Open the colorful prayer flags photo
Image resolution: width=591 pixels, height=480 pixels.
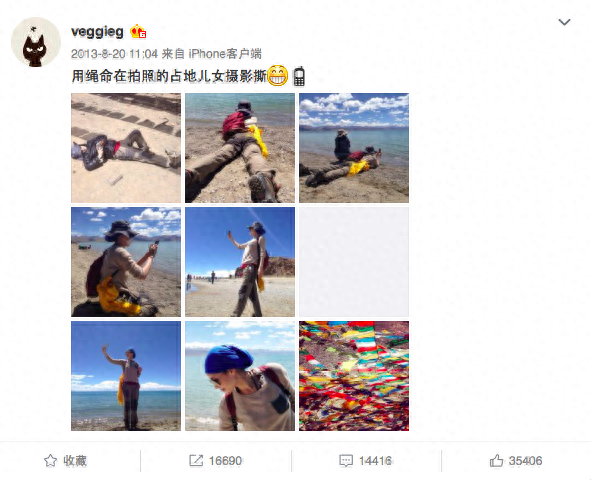click(354, 376)
